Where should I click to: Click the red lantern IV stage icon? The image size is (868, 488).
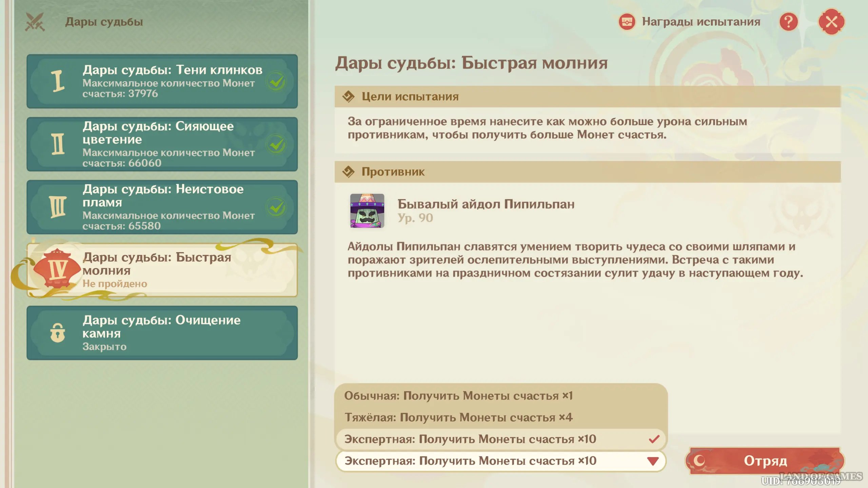[58, 269]
